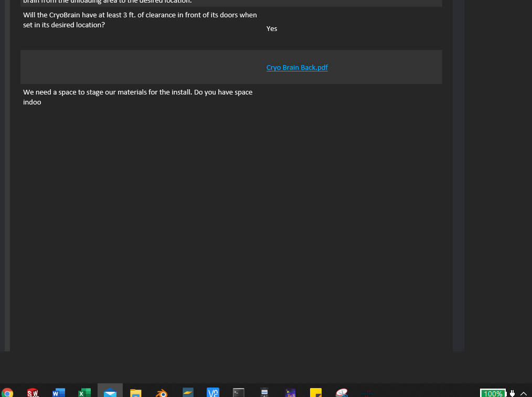This screenshot has height=397, width=532.
Task: Launch SolidWorks from the taskbar
Action: pyautogui.click(x=33, y=393)
